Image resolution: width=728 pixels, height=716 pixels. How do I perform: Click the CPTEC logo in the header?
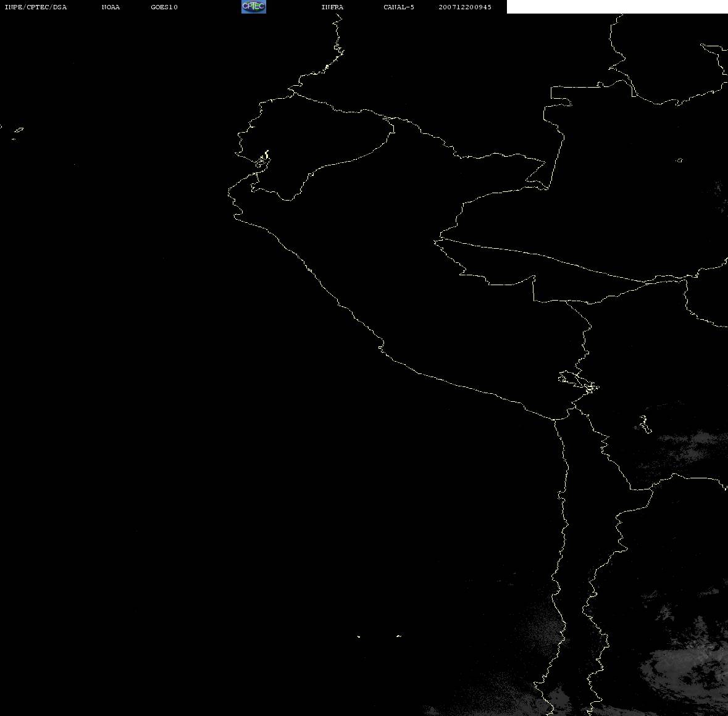tap(253, 7)
